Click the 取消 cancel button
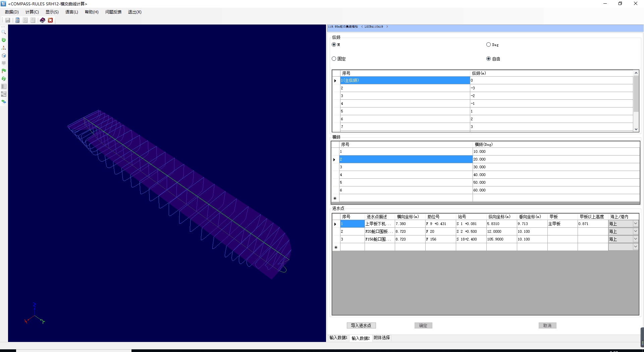 (x=547, y=325)
